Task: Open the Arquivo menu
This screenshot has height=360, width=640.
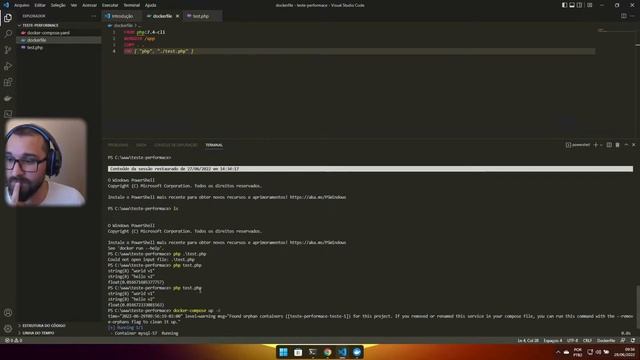Action: (22, 5)
